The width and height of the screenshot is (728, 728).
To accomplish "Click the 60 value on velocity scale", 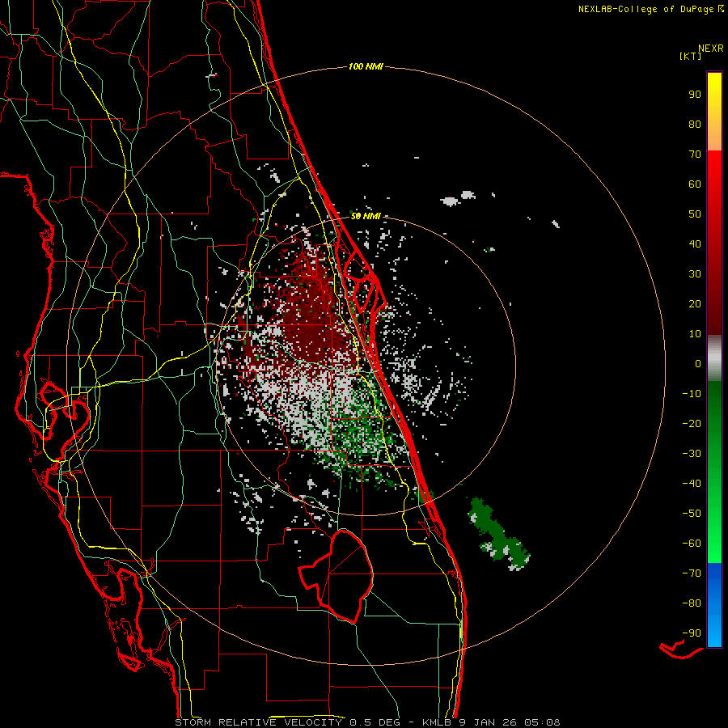I will 695,184.
